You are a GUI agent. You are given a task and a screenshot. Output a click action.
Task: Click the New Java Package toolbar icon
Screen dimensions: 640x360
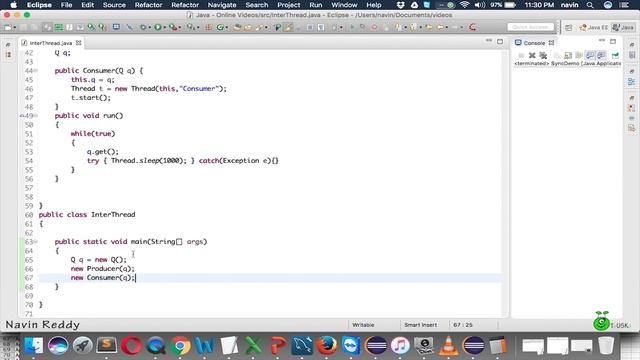click(209, 27)
